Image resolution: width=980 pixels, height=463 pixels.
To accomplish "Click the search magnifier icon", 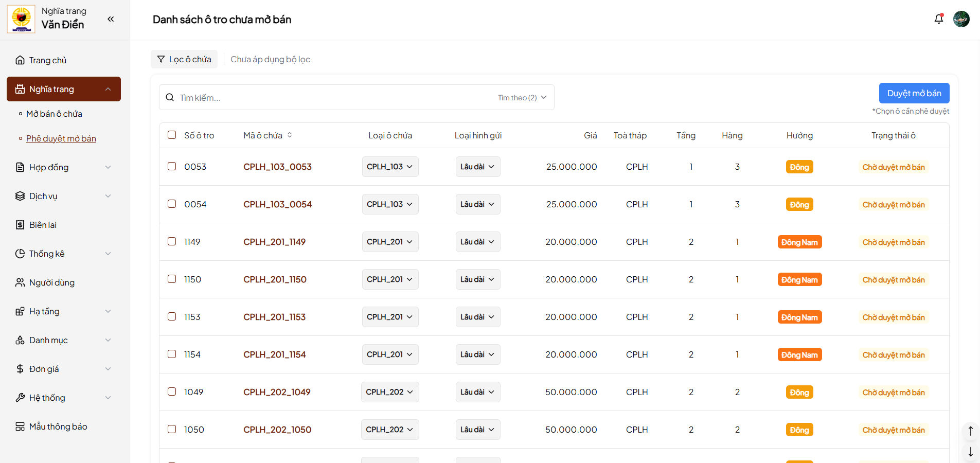I will click(x=170, y=98).
